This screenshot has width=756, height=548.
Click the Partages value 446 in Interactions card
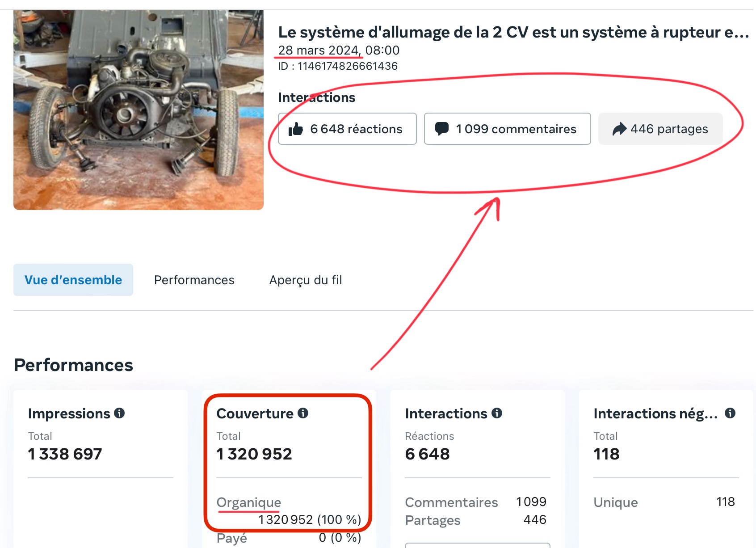[x=535, y=520]
